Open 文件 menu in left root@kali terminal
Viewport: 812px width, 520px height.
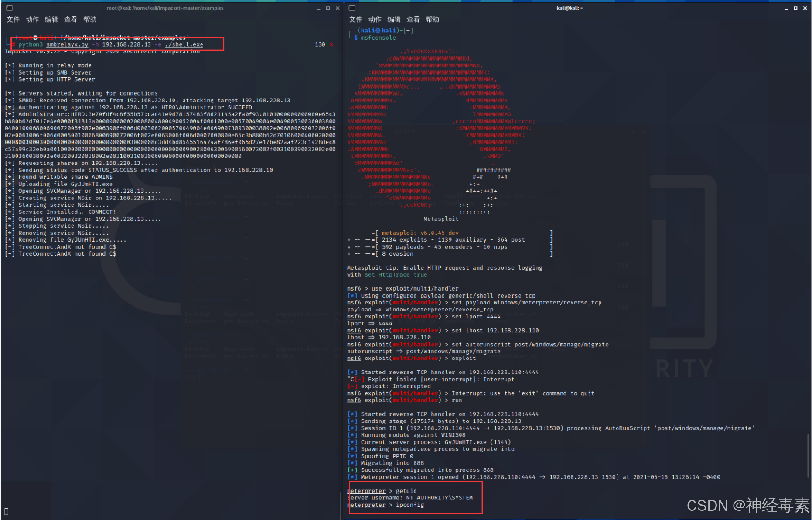(13, 19)
